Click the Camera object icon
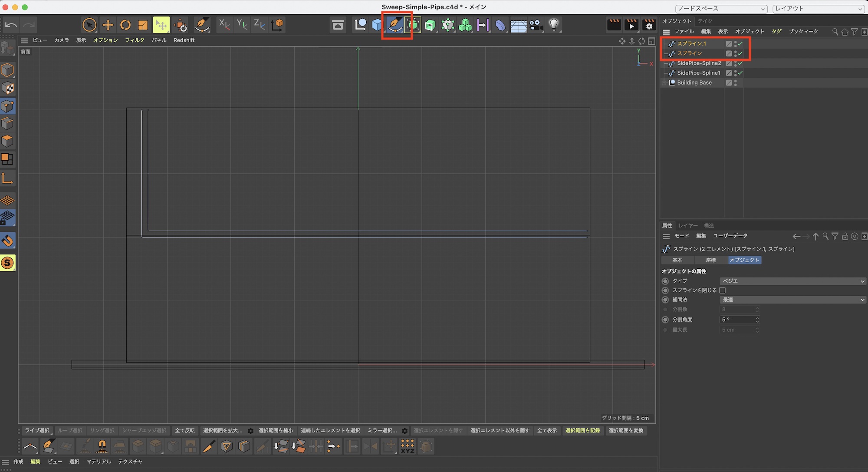Image resolution: width=868 pixels, height=472 pixels. (536, 25)
